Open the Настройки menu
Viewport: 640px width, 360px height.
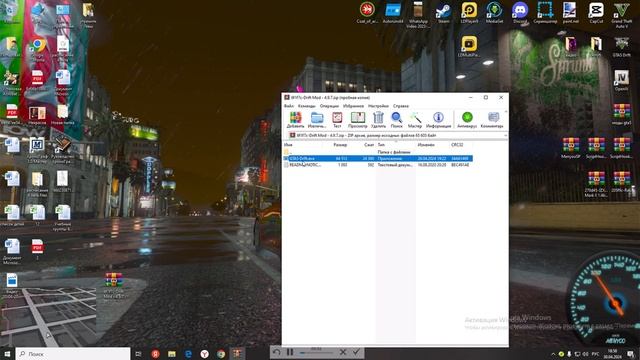[378, 106]
